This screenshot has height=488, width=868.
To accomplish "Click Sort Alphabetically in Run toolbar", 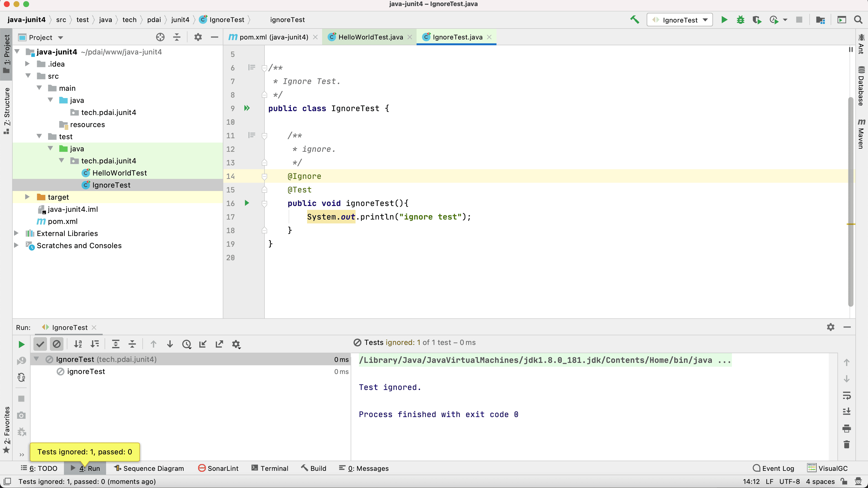I will tap(78, 344).
